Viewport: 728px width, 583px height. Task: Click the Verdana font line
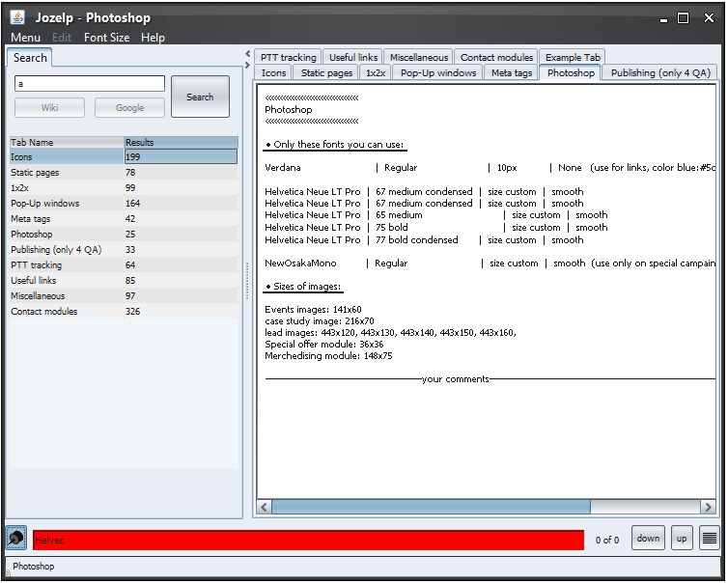pos(490,168)
